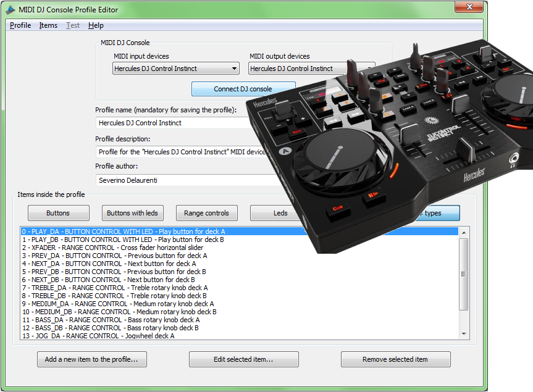Filter list by Buttons with leds
This screenshot has width=533, height=392.
132,213
